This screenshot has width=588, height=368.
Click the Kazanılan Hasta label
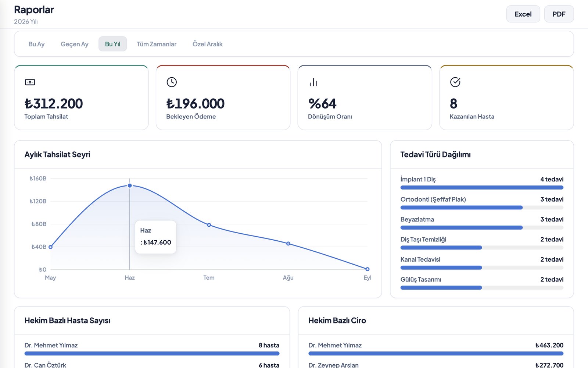[x=472, y=117]
